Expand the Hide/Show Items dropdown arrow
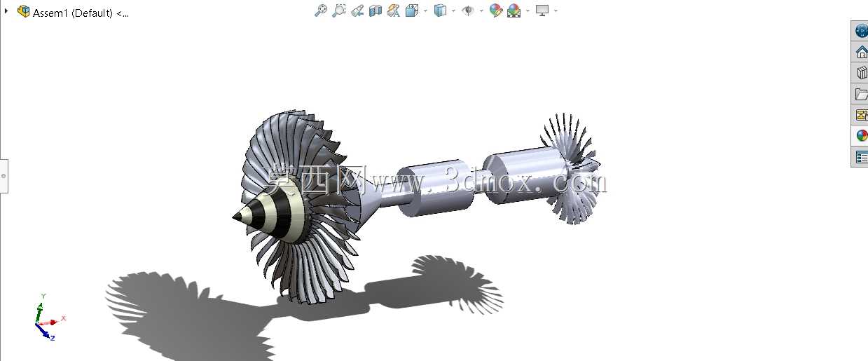 click(x=481, y=11)
